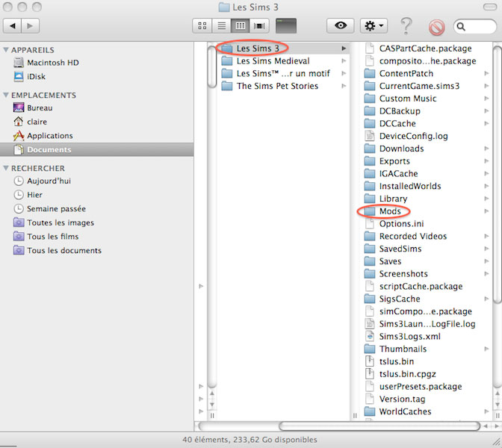Expand arrow beside The Sims Pet Stories

(344, 86)
